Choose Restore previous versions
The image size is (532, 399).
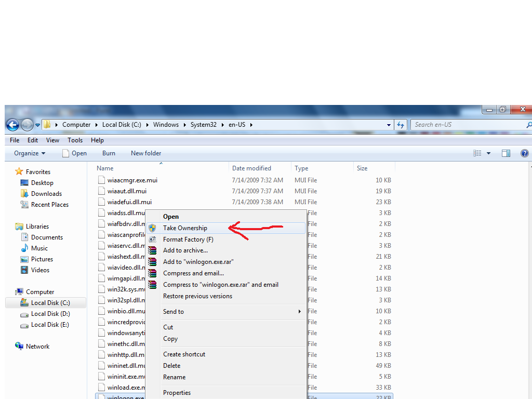coord(225,296)
